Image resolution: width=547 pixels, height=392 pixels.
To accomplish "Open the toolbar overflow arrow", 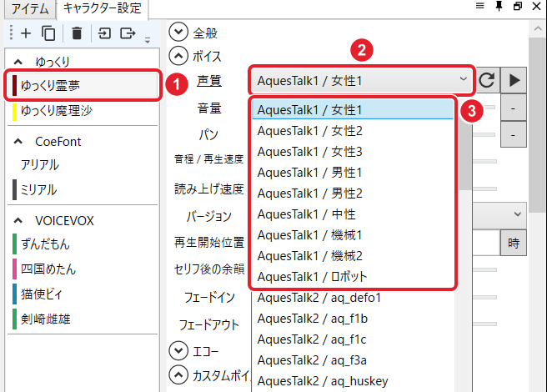I will 148,40.
